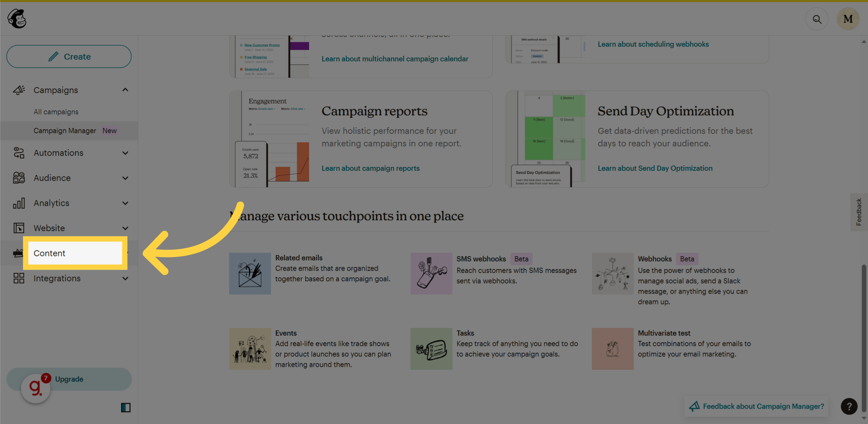Toggle the sidebar collapse control

pos(125,407)
